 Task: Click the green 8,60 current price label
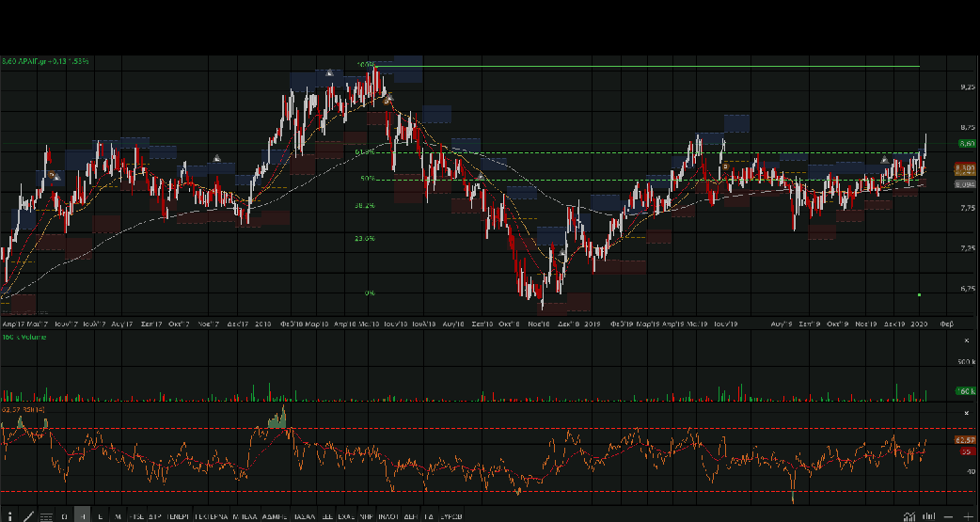(965, 143)
